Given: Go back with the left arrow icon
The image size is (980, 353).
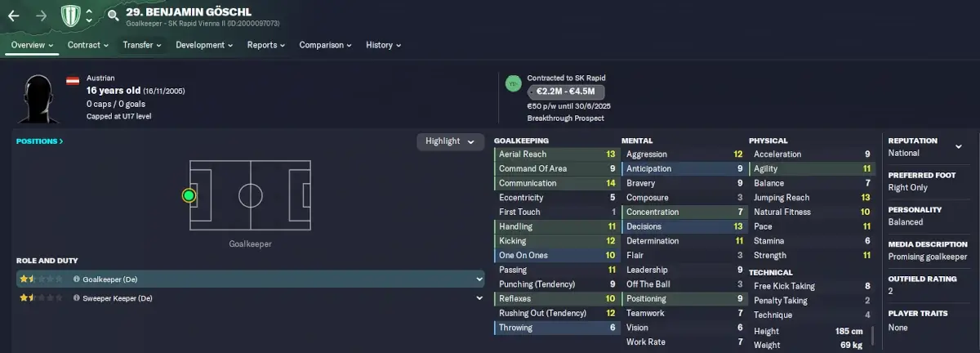Looking at the screenshot, I should coord(14,16).
